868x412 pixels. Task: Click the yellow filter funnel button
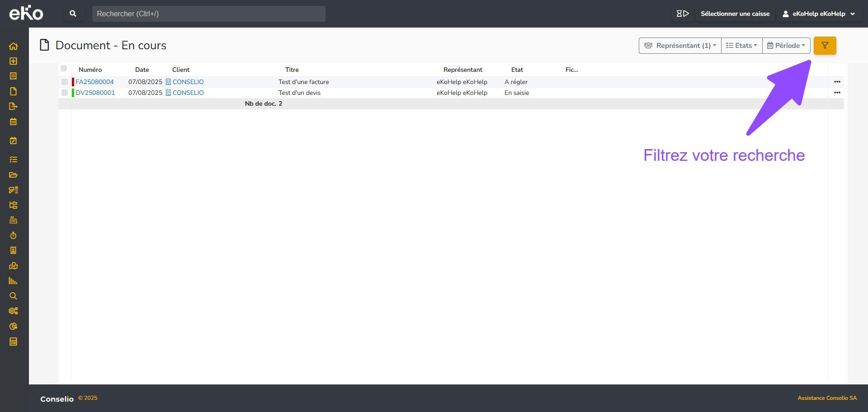825,46
